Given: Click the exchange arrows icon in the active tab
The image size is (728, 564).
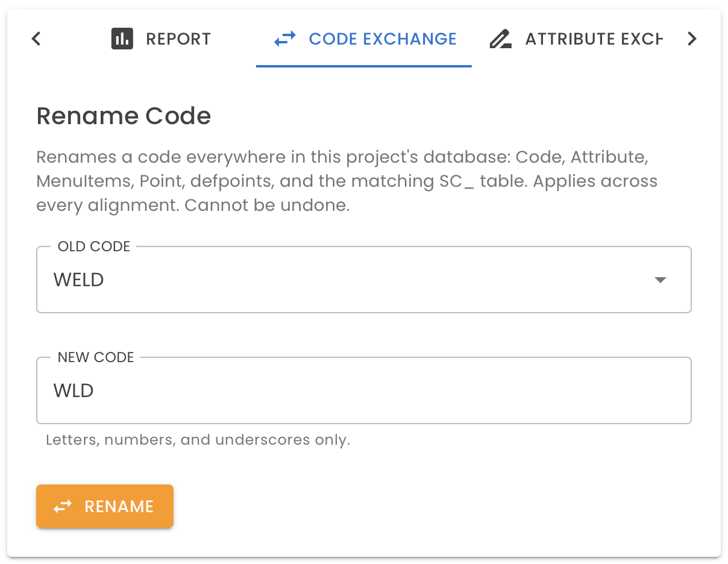Looking at the screenshot, I should point(284,39).
